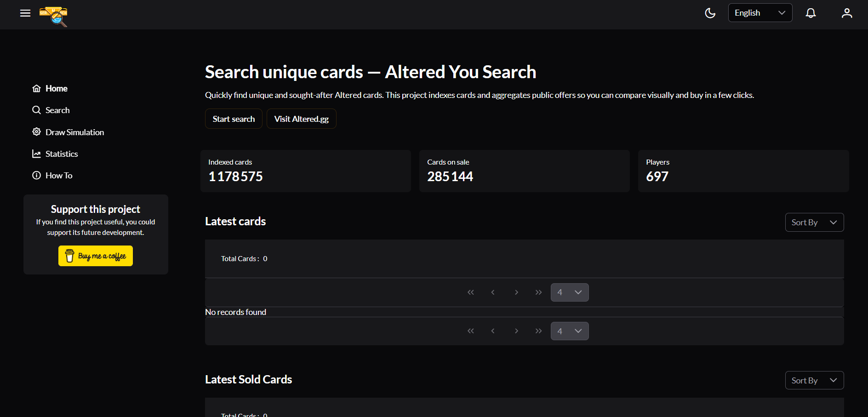Click the Draw Simulation gear icon
The image size is (868, 417).
tap(36, 131)
